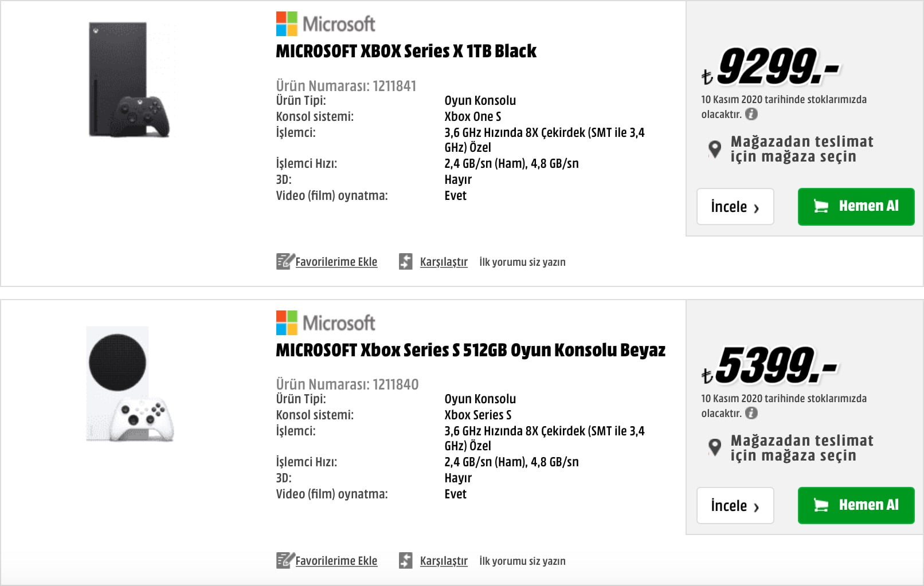Screen dimensions: 924x586
Task: Click the location pin icon near mağaza seçin for Series X
Action: [715, 148]
